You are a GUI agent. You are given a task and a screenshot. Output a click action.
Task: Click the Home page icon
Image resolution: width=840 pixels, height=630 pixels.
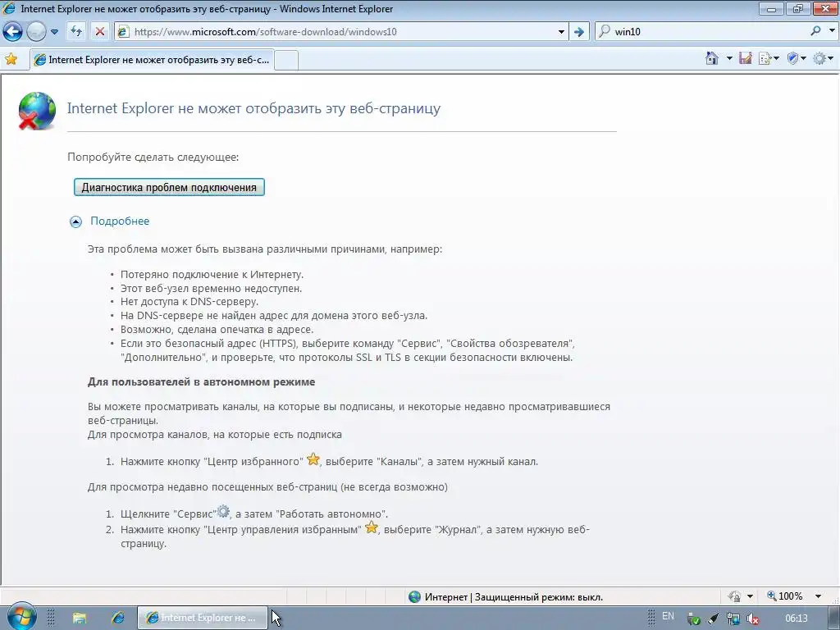pyautogui.click(x=712, y=58)
